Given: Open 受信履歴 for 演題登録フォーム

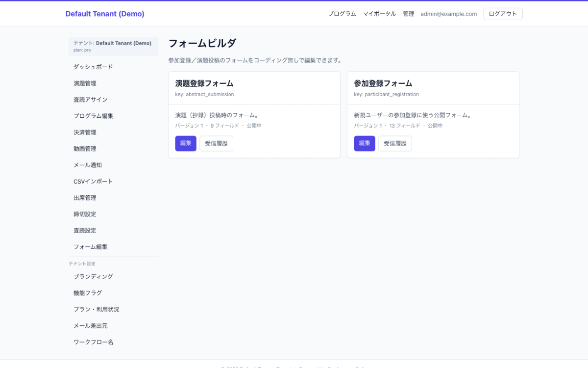Looking at the screenshot, I should [x=216, y=143].
